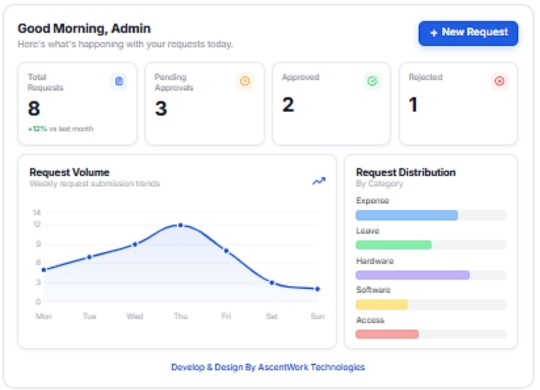Image resolution: width=540 pixels, height=390 pixels.
Task: Click the Tue data point on chart
Action: point(89,257)
